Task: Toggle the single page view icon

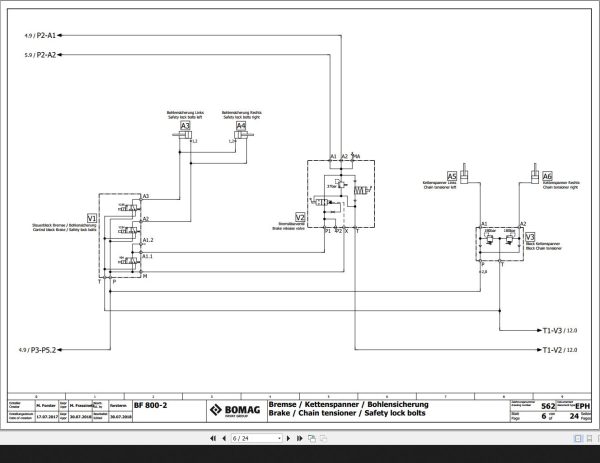Action: pos(578,439)
